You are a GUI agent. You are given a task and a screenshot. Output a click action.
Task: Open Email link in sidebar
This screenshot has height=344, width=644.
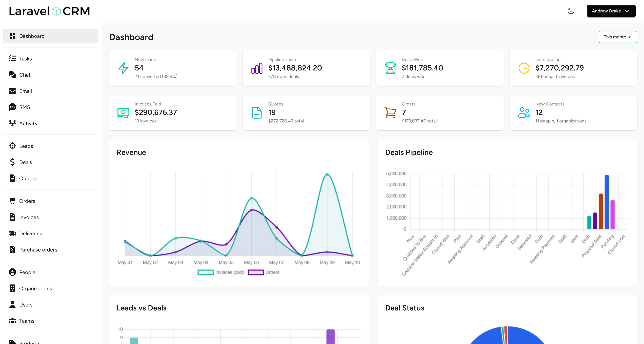click(51, 91)
